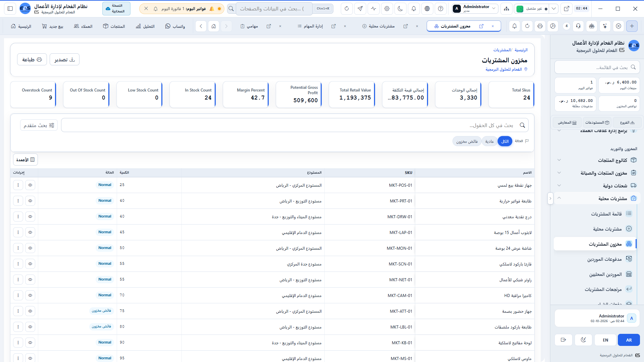Image resolution: width=644 pixels, height=362 pixels.
Task: Click the طباعة print button
Action: pyautogui.click(x=32, y=59)
